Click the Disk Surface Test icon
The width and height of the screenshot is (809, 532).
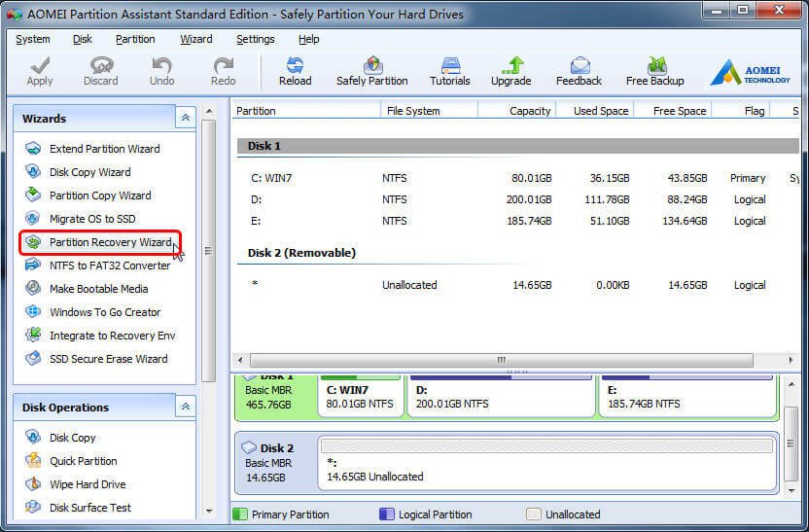33,508
